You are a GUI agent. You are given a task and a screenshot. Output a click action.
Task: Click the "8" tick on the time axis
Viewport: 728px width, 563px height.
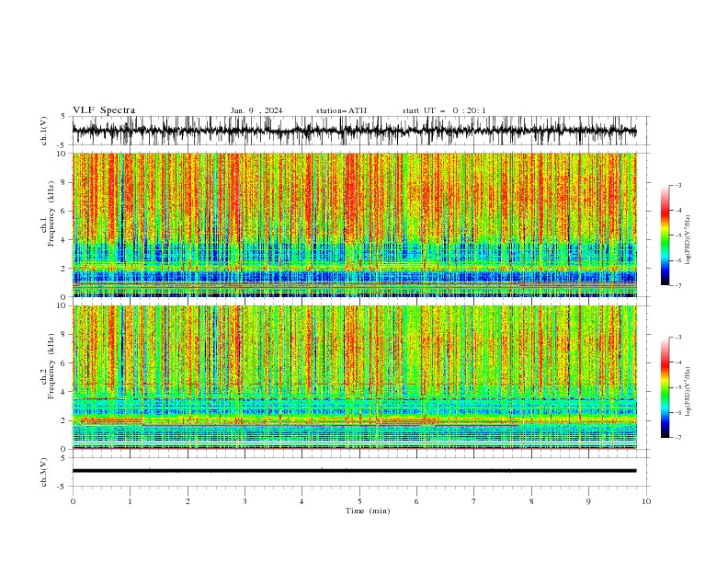click(531, 501)
